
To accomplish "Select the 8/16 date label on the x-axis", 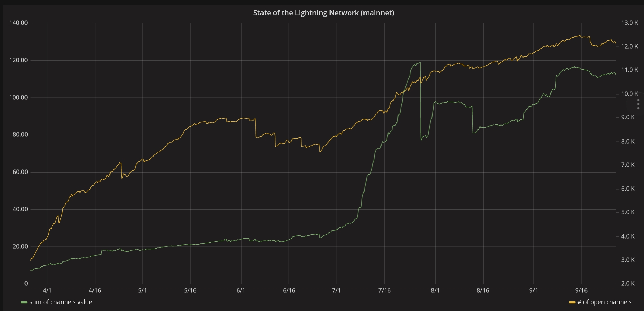I will [483, 290].
